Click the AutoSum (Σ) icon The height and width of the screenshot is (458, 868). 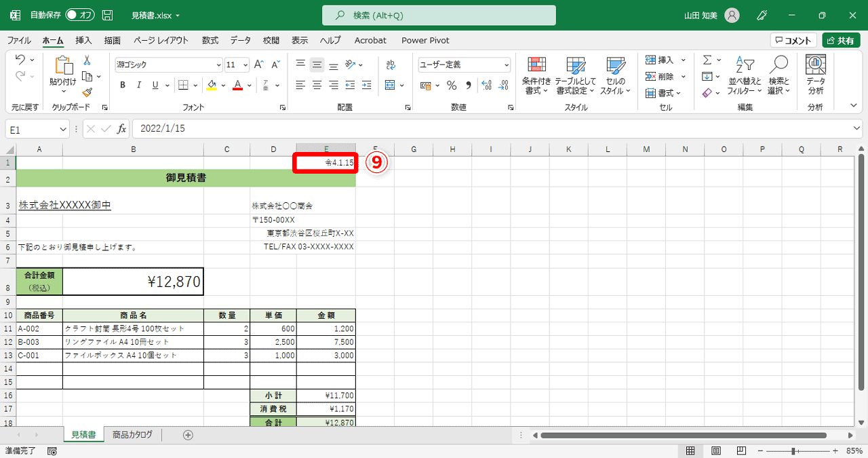pyautogui.click(x=707, y=60)
